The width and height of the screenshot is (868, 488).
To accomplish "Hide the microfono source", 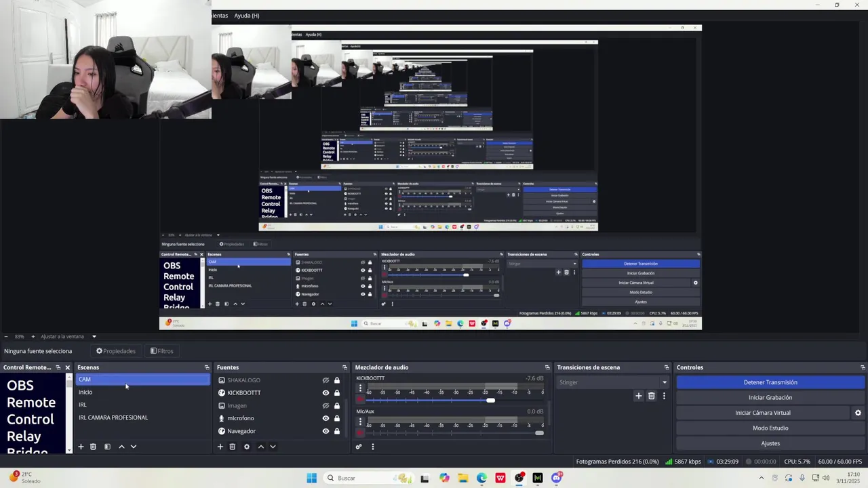I will [325, 418].
